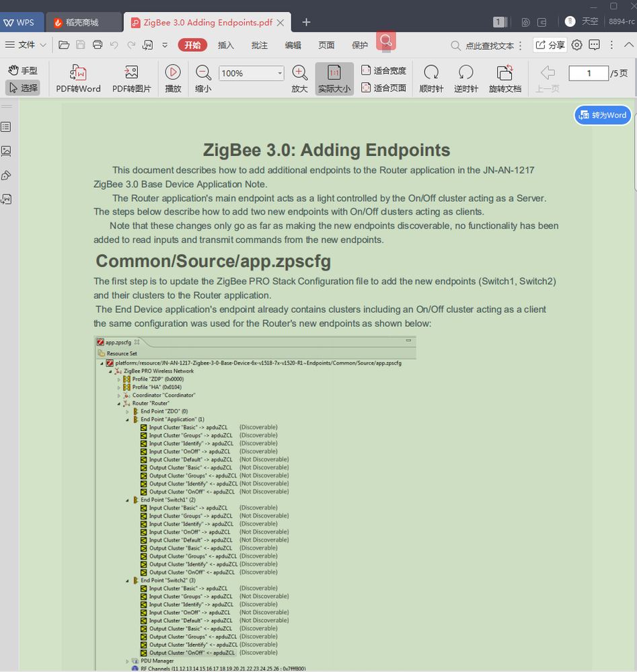The width and height of the screenshot is (637, 672).
Task: Open the annotation tag sidebar icon
Action: (x=6, y=176)
